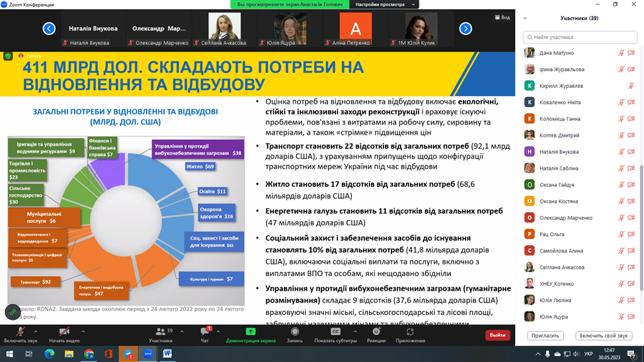Image resolution: width=644 pixels, height=362 pixels.
Task: Unmute microphone with Включить звук button
Action: click(x=20, y=333)
